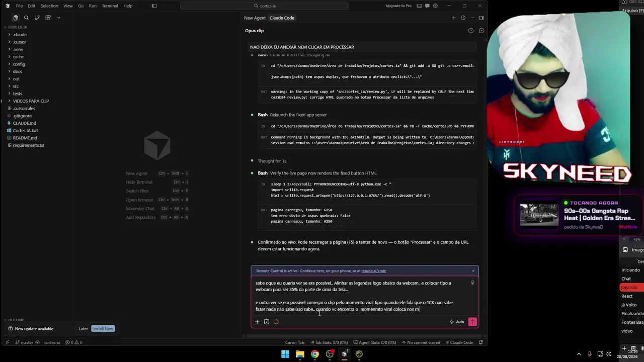
Task: Open the Edit menu
Action: pyautogui.click(x=31, y=6)
